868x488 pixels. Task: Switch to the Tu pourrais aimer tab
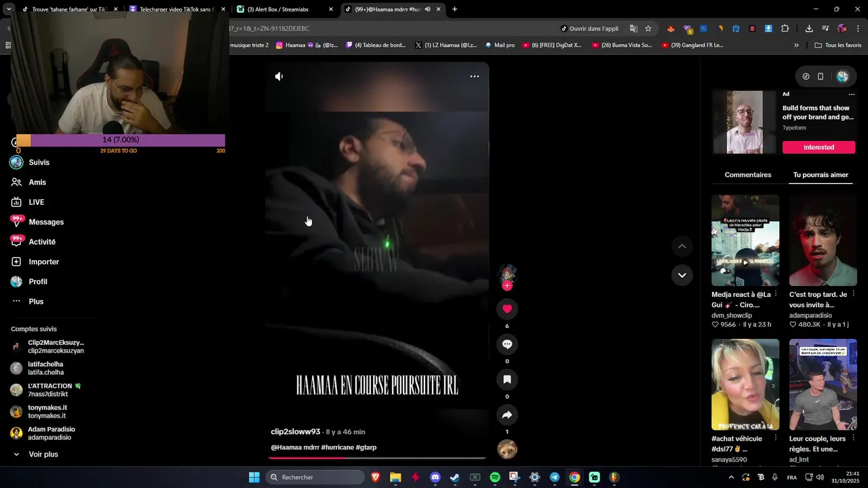pos(821,175)
